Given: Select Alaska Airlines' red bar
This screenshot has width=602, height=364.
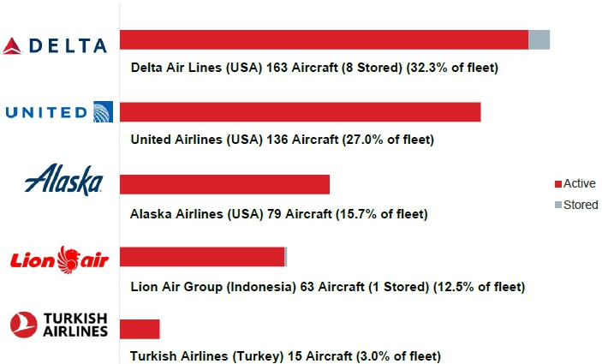Looking at the screenshot, I should pyautogui.click(x=224, y=184).
